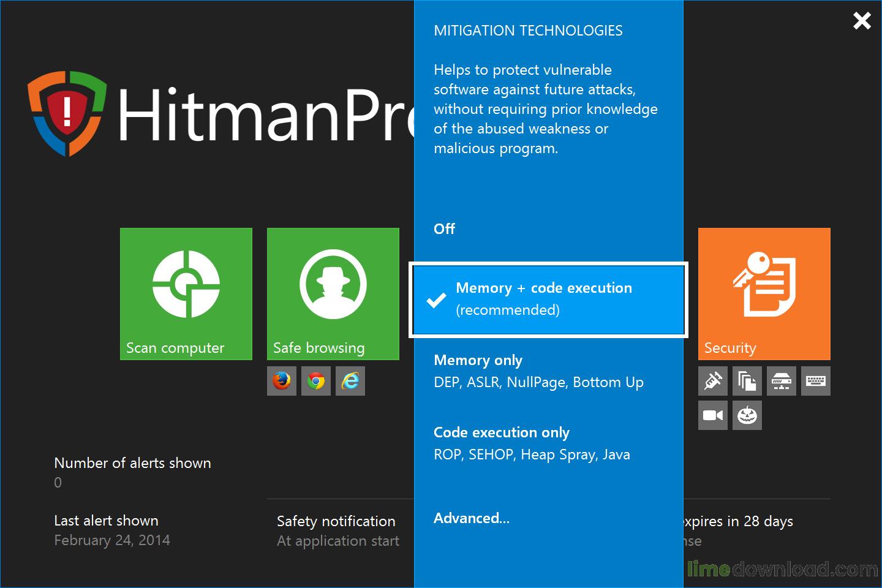The height and width of the screenshot is (588, 882).
Task: Click the Safety notification setting
Action: [x=336, y=521]
